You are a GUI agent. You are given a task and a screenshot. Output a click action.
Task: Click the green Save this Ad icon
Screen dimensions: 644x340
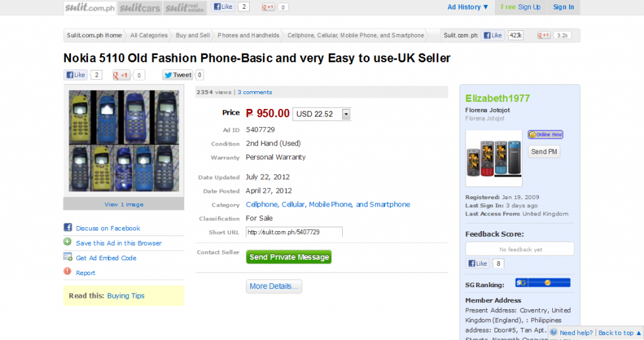[x=67, y=242]
